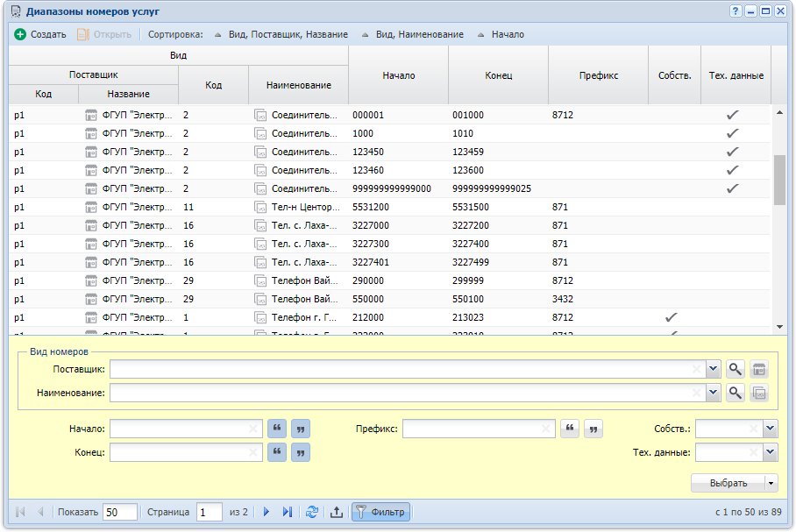This screenshot has height=532, width=796.
Task: Focus the Начало filter input
Action: tap(186, 429)
